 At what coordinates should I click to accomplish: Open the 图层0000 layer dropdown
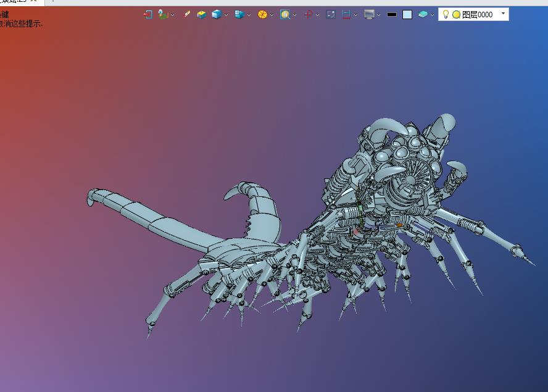click(504, 14)
